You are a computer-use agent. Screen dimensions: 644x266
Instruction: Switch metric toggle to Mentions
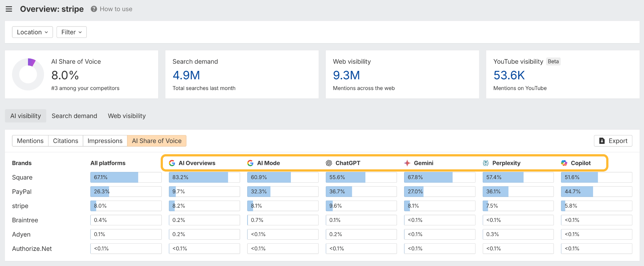[30, 141]
